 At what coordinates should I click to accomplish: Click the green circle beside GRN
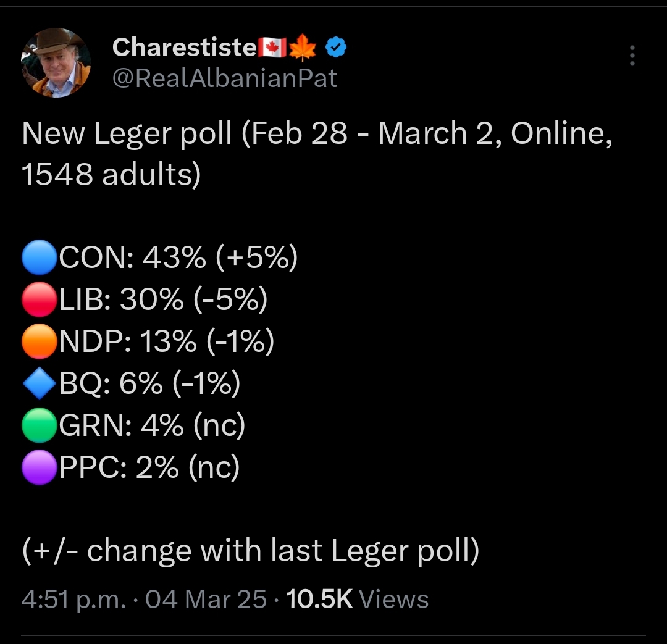coord(39,425)
